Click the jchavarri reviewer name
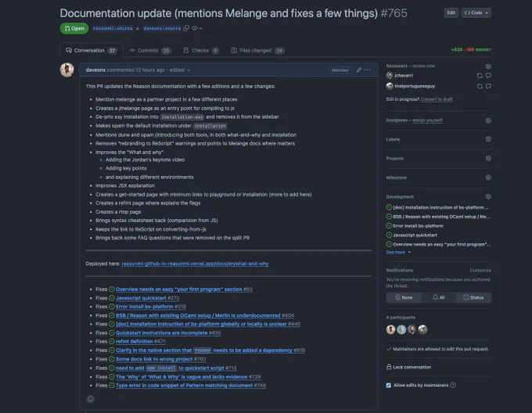Image resolution: width=532 pixels, height=413 pixels. tap(404, 76)
